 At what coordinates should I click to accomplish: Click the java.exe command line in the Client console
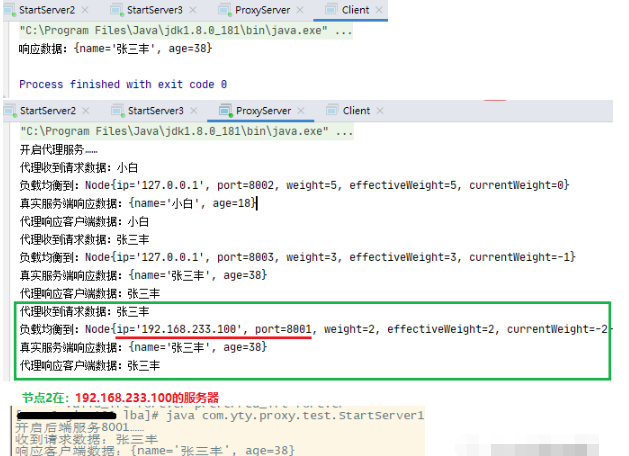pyautogui.click(x=186, y=31)
